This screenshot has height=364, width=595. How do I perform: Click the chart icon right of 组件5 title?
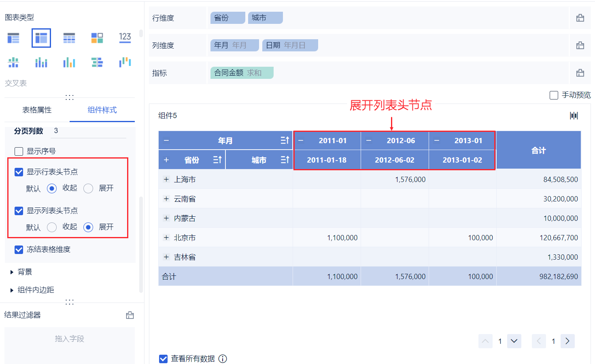click(574, 116)
